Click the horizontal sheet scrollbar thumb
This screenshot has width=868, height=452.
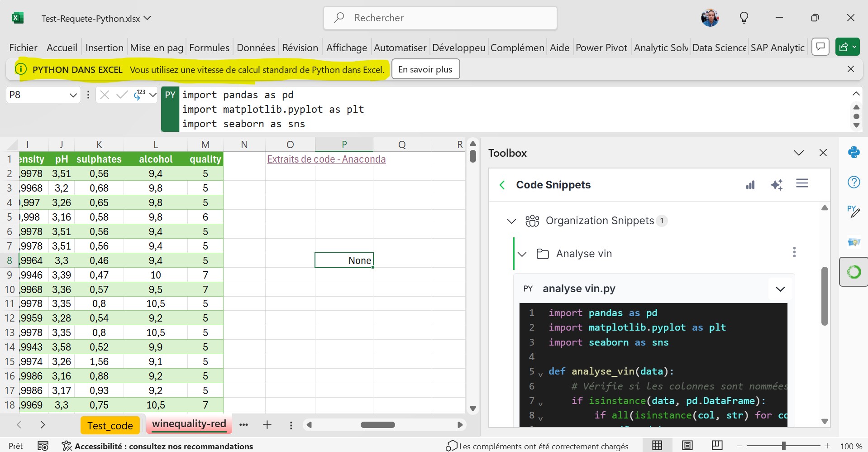click(x=378, y=425)
